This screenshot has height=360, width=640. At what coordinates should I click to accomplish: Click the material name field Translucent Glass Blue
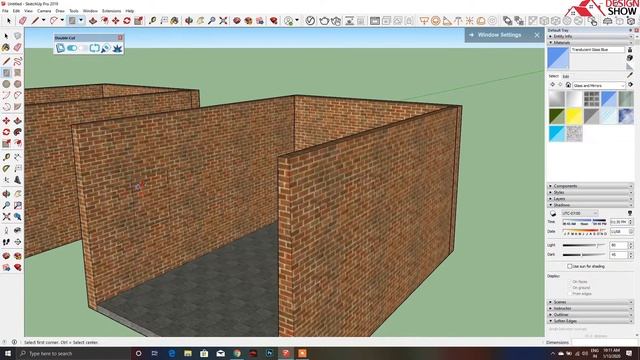(598, 49)
